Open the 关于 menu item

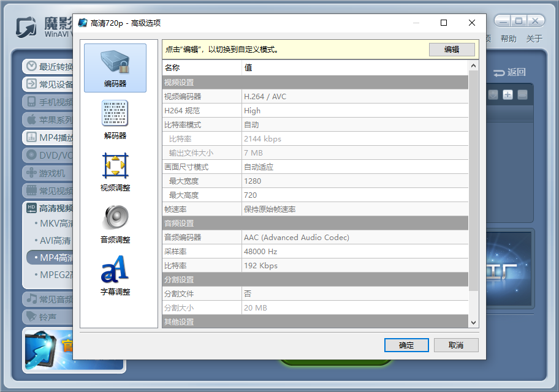534,37
